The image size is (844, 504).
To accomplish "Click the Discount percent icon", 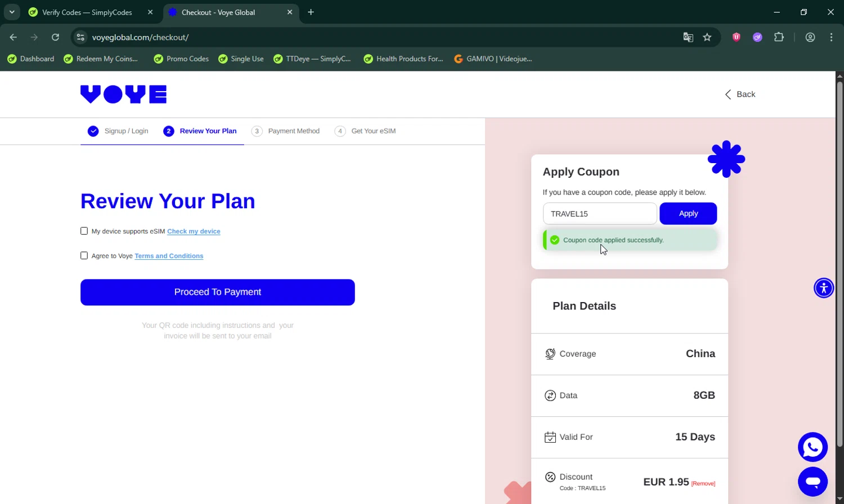I will click(550, 477).
